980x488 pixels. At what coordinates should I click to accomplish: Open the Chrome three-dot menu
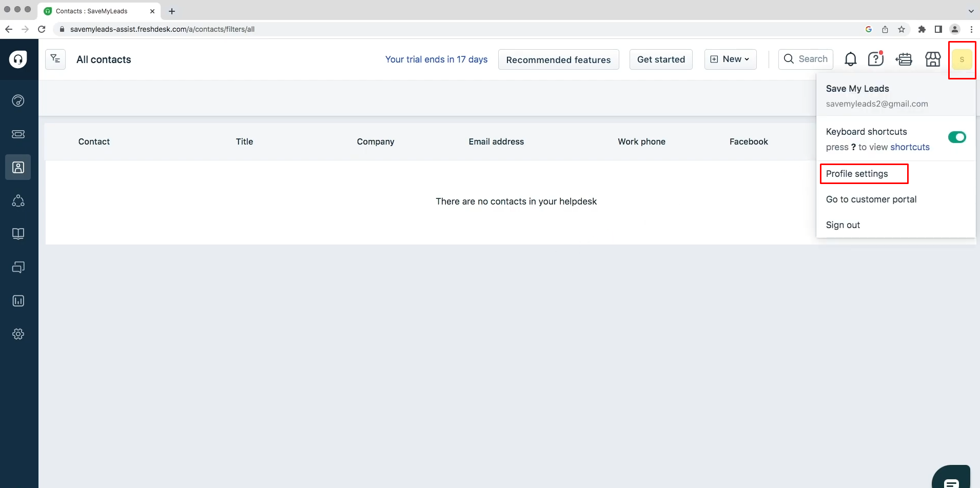coord(971,29)
